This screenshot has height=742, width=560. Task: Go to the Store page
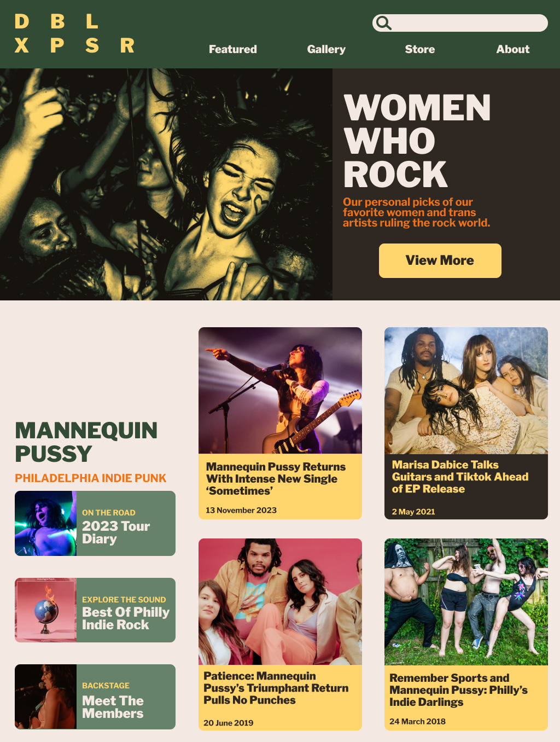tap(420, 49)
